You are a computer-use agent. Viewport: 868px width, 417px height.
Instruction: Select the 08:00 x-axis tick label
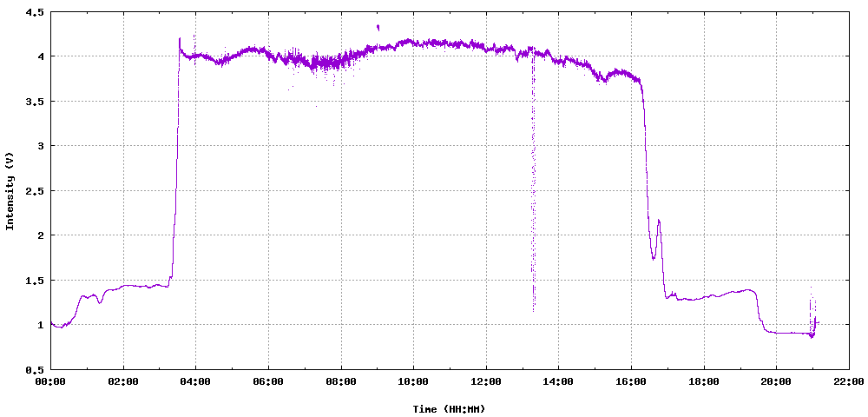click(341, 381)
